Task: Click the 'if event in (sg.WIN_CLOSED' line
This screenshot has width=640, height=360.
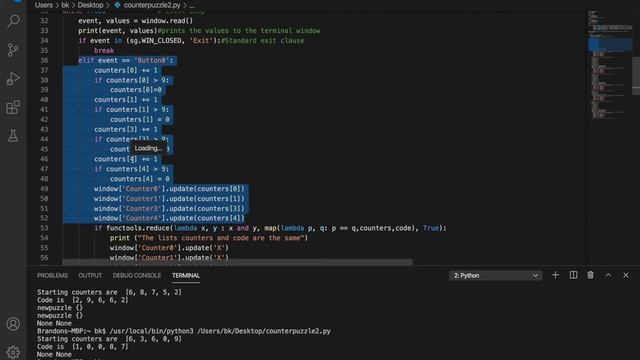Action: coord(191,41)
